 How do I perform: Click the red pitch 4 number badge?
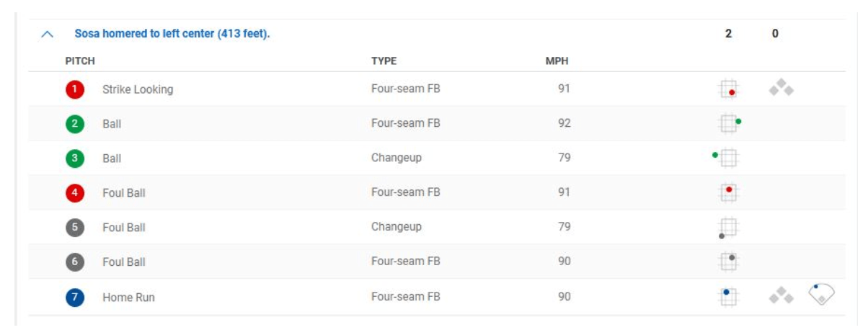tap(75, 193)
